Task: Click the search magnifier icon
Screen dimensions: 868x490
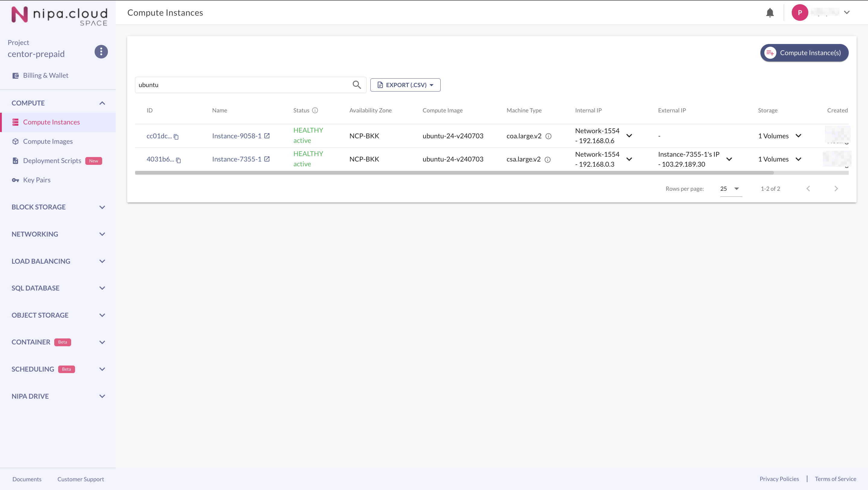Action: (x=357, y=85)
